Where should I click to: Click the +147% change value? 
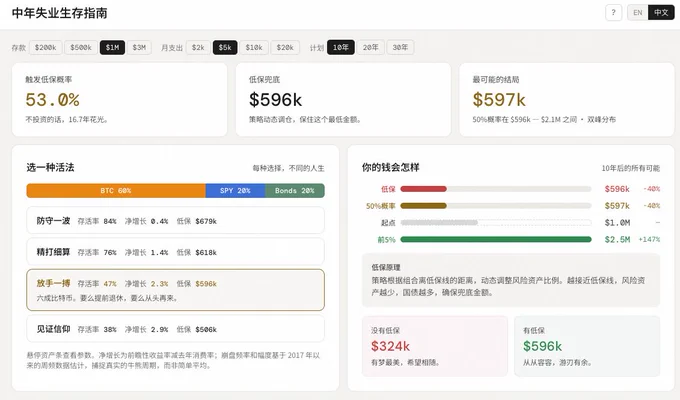point(649,239)
